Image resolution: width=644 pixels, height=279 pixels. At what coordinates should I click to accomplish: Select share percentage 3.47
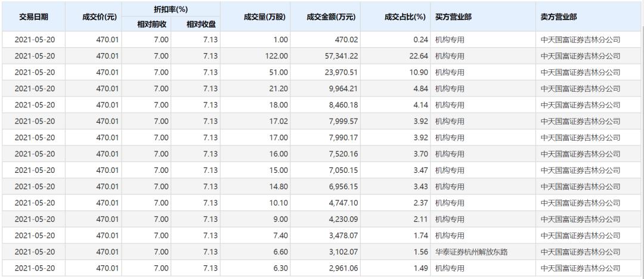click(x=420, y=170)
